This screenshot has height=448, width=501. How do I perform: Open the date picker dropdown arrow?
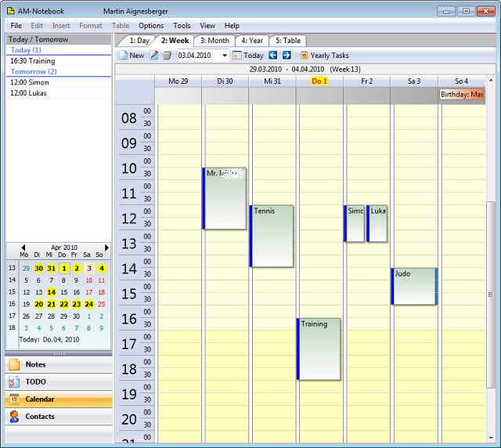(225, 56)
